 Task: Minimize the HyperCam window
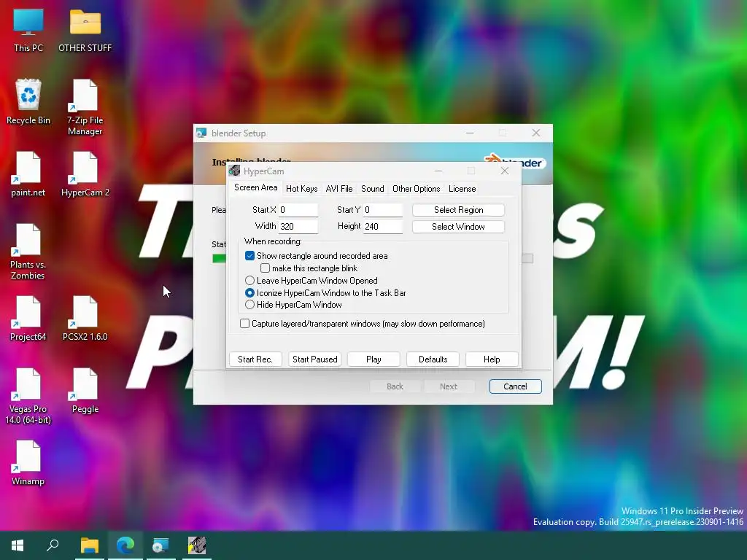(x=438, y=171)
